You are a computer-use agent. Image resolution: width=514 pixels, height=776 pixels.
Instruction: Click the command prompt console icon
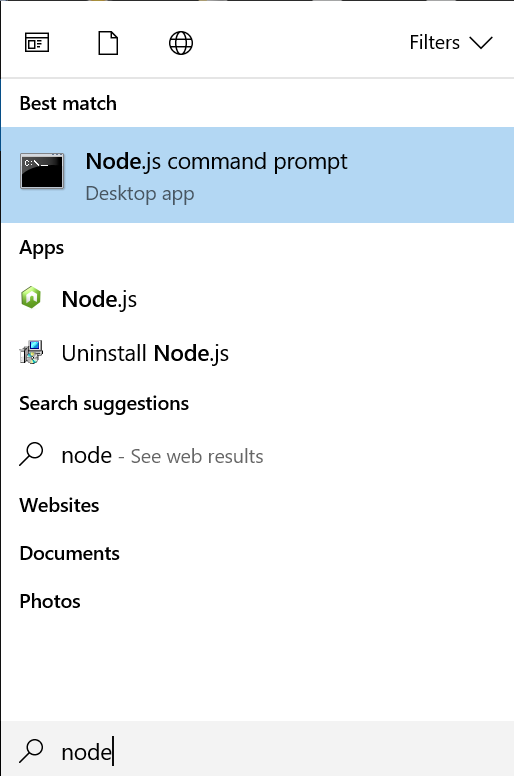point(42,171)
